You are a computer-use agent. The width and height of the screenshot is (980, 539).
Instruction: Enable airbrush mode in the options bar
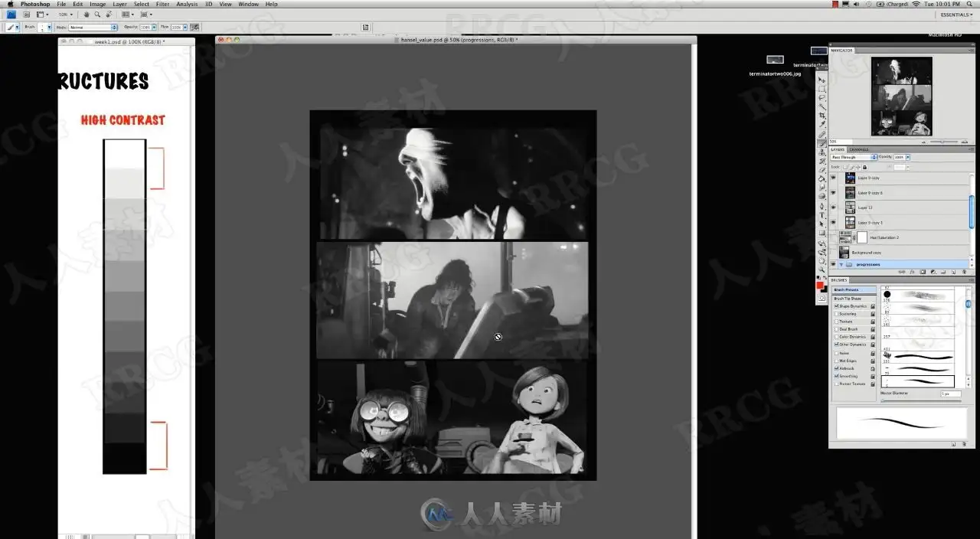click(195, 27)
